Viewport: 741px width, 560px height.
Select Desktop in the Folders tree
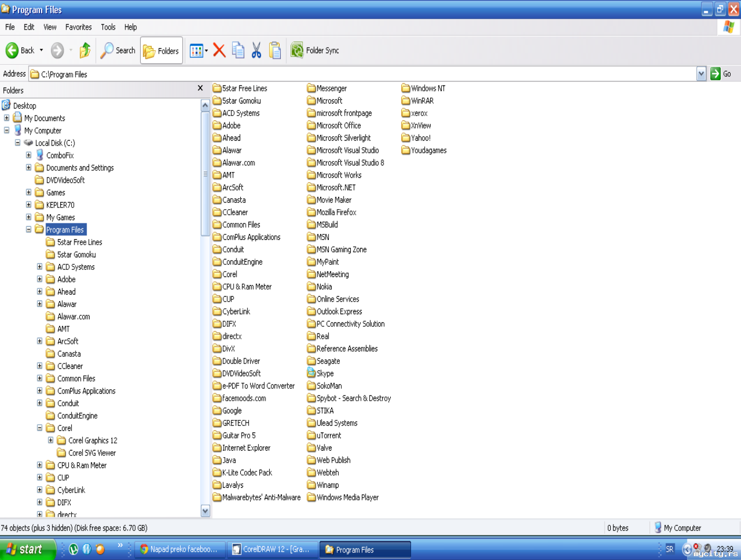25,106
